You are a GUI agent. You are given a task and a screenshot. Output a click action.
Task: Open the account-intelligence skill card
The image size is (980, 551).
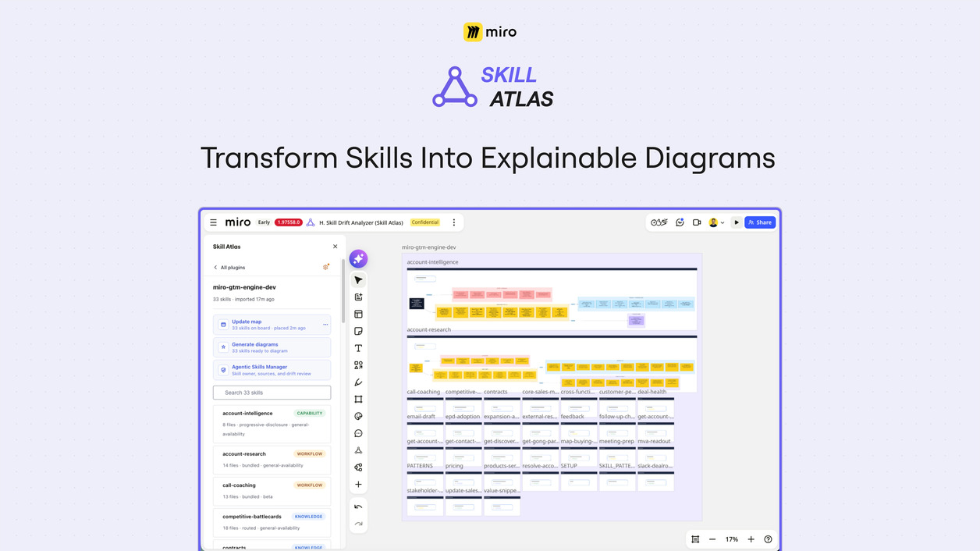click(272, 424)
